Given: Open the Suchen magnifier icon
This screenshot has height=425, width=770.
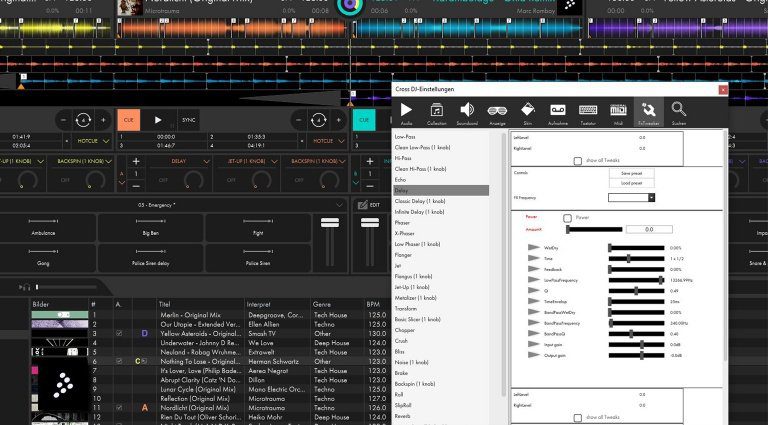Looking at the screenshot, I should click(679, 112).
